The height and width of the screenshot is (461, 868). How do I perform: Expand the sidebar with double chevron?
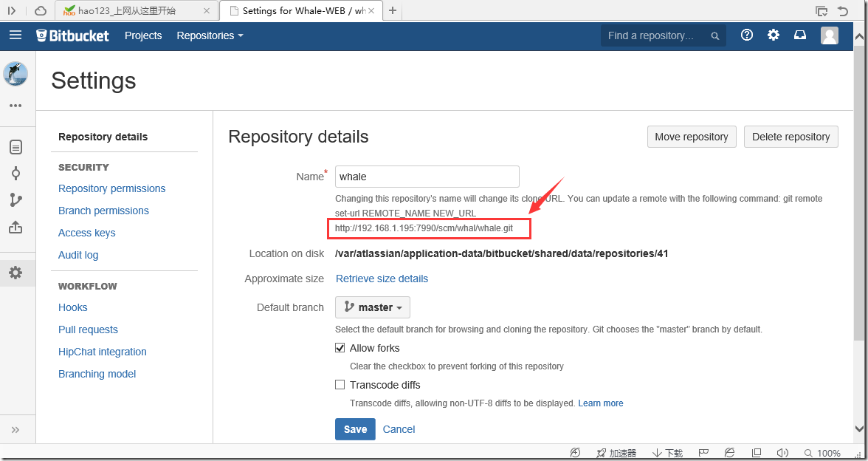pyautogui.click(x=15, y=430)
